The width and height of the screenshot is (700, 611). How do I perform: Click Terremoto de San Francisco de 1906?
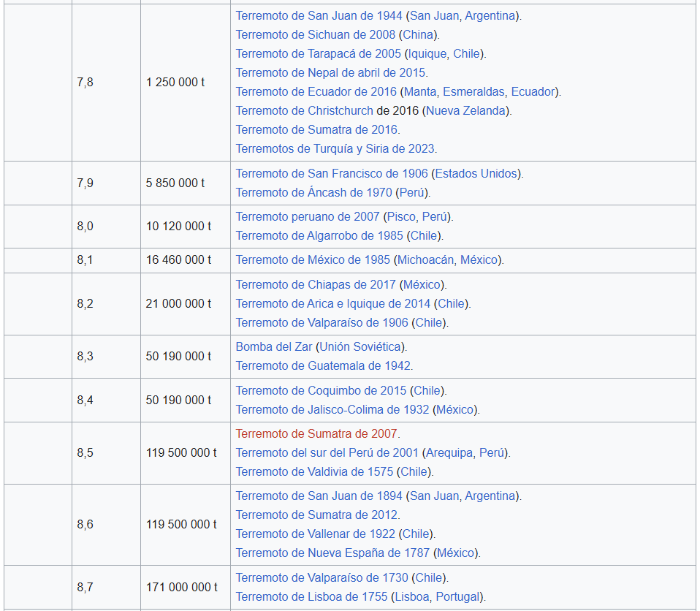coord(331,173)
